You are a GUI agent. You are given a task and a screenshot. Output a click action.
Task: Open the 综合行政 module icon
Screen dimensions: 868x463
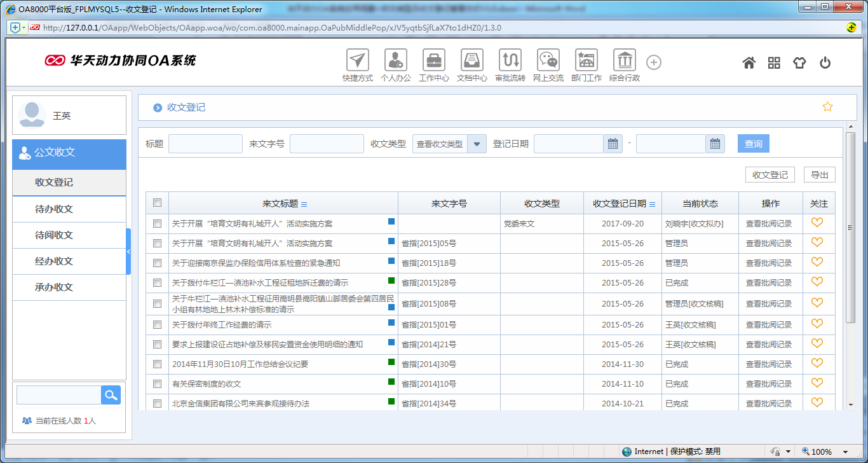(624, 61)
